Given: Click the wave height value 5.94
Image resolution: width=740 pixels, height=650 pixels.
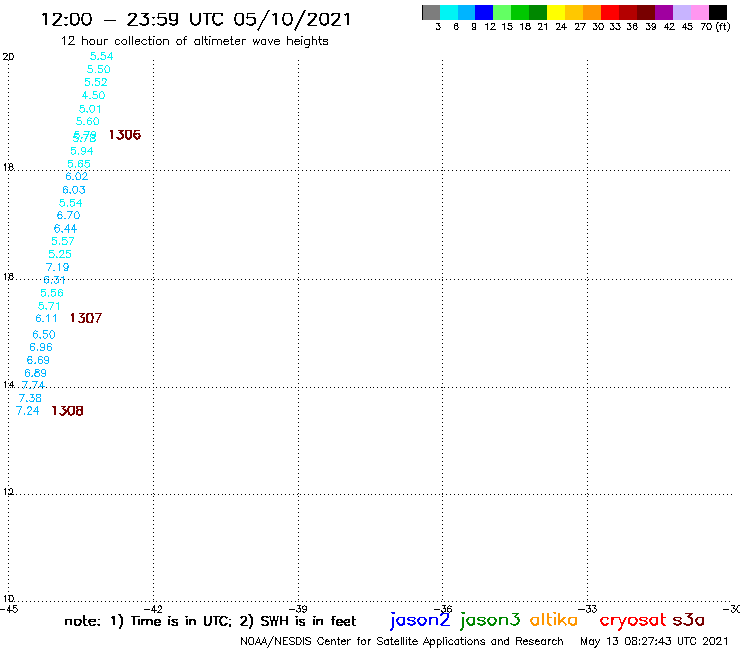Looking at the screenshot, I should [x=82, y=151].
